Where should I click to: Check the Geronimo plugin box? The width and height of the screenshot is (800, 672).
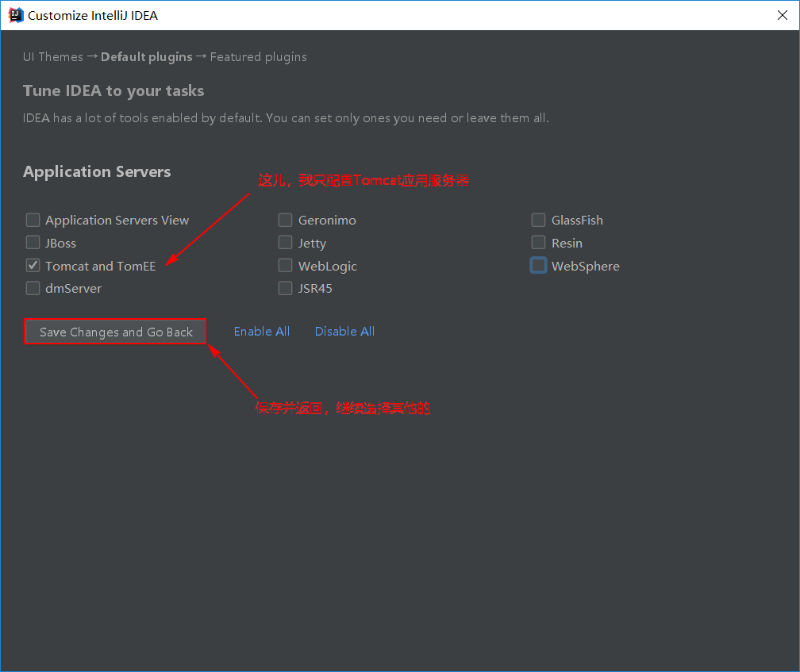coord(285,220)
